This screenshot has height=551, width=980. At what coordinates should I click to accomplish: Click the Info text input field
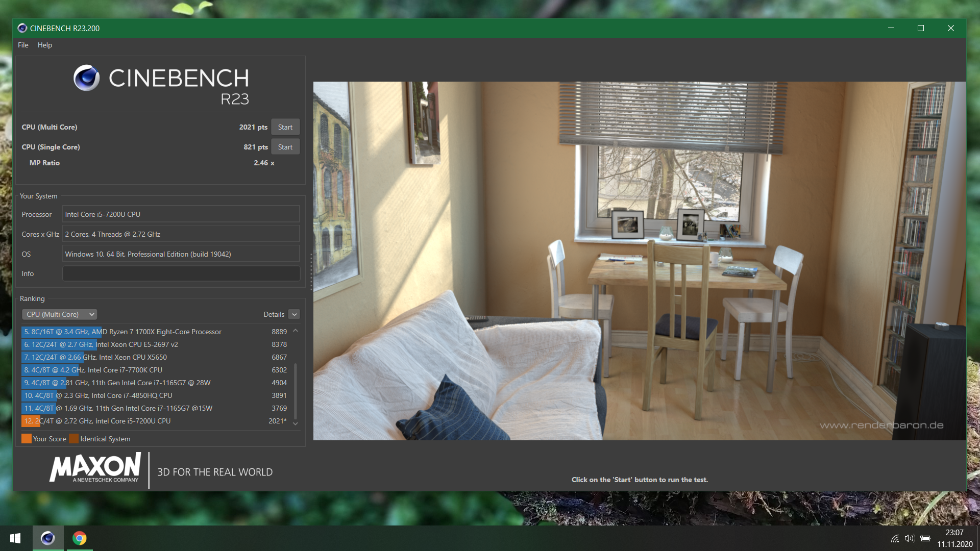point(181,273)
